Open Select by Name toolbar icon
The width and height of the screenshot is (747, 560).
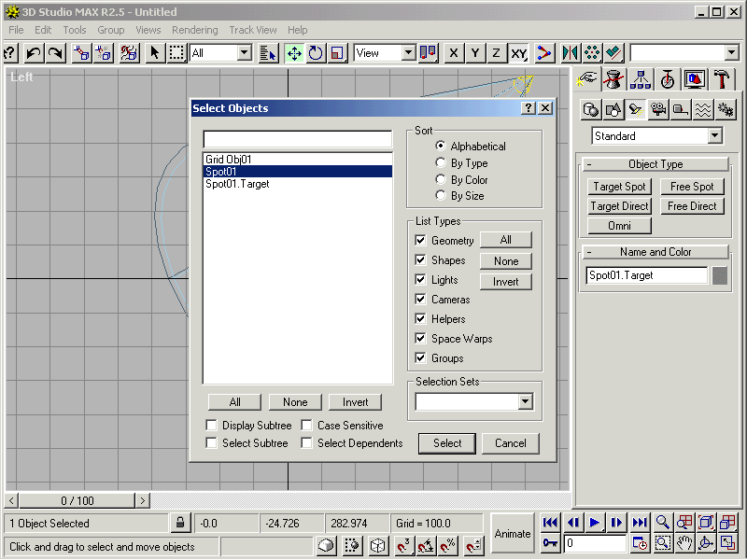[268, 53]
